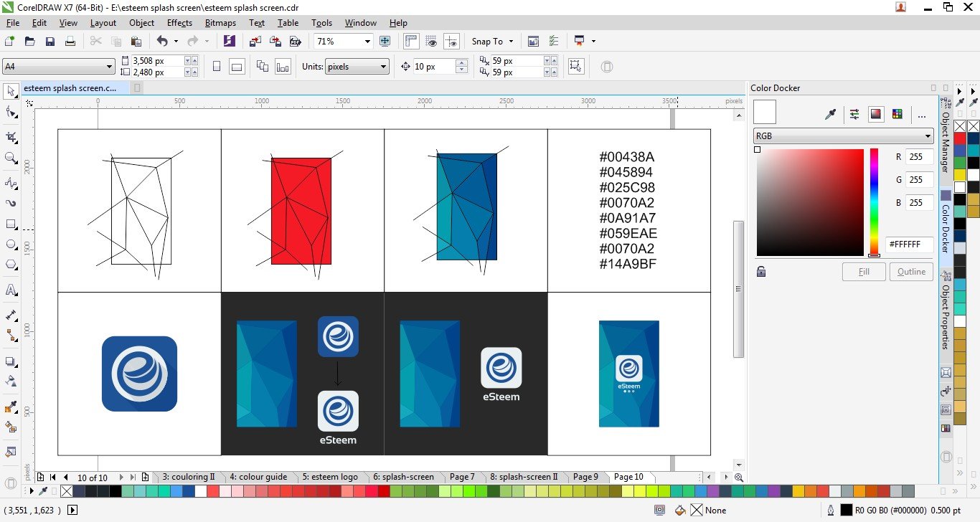Select the Text tool
980x522 pixels.
pyautogui.click(x=11, y=290)
